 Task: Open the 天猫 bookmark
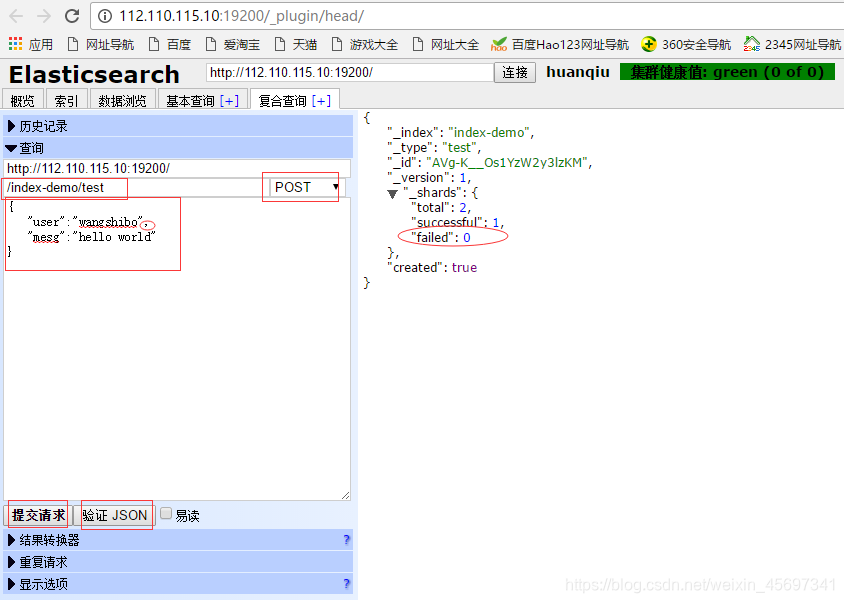(x=296, y=44)
